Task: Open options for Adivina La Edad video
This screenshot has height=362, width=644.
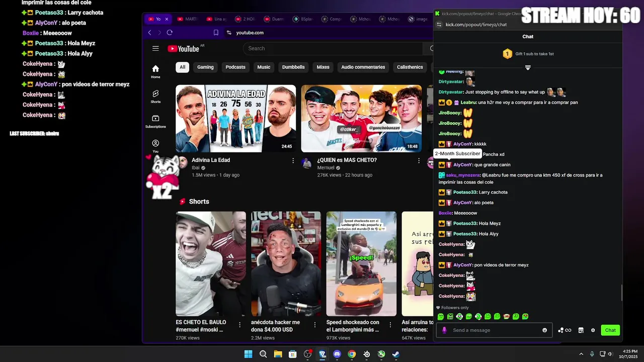Action: pyautogui.click(x=293, y=160)
